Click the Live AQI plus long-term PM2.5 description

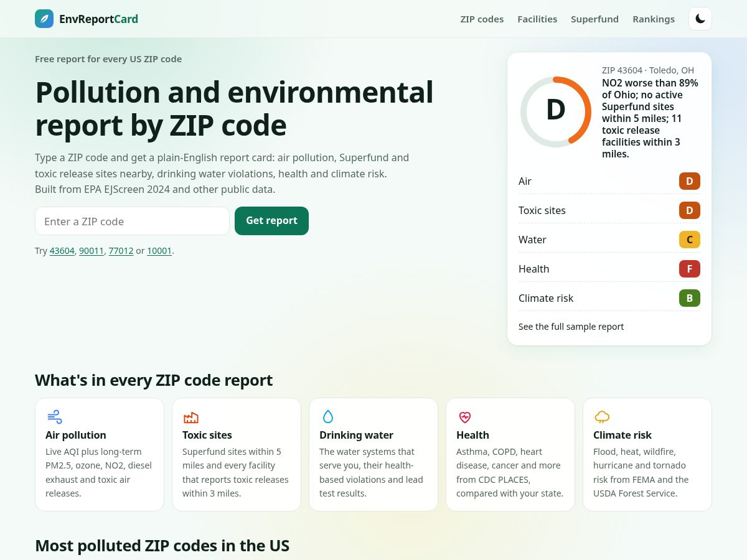(x=99, y=472)
